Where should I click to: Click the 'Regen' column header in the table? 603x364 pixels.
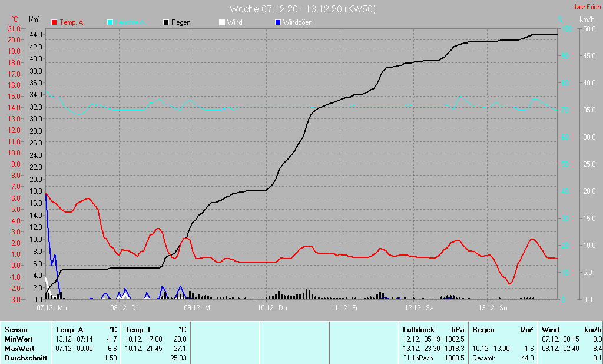483,330
